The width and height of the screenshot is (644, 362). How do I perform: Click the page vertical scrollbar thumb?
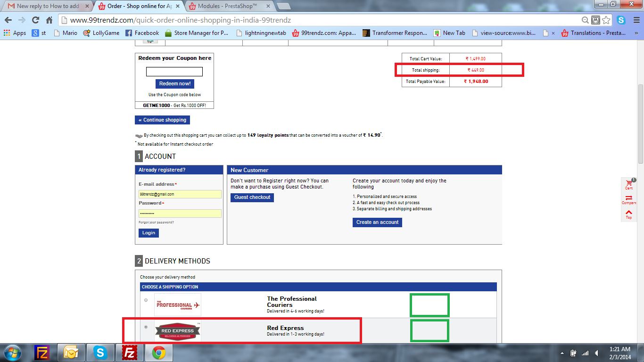[x=640, y=124]
